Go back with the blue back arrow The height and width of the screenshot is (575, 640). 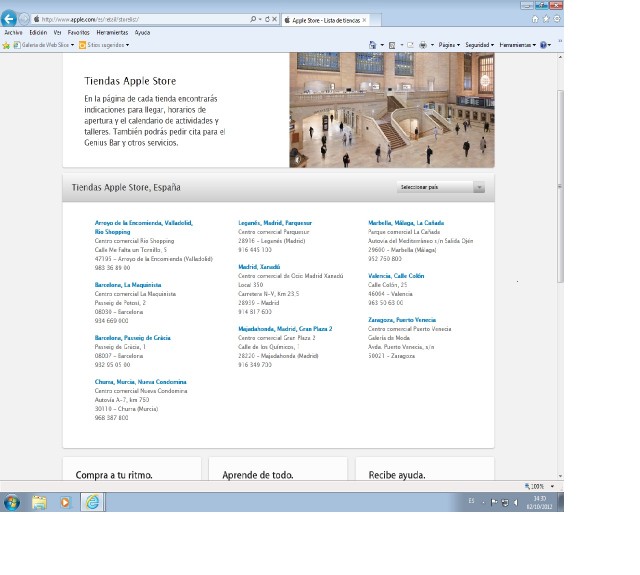point(9,18)
